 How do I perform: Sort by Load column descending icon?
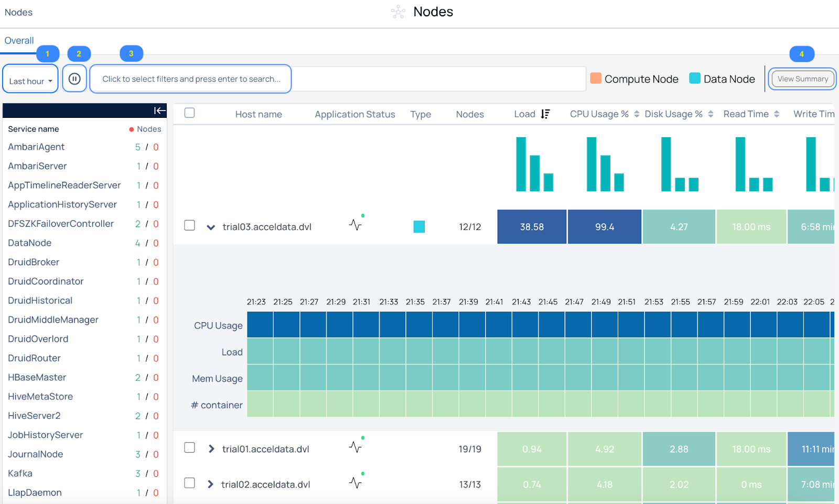pyautogui.click(x=545, y=114)
